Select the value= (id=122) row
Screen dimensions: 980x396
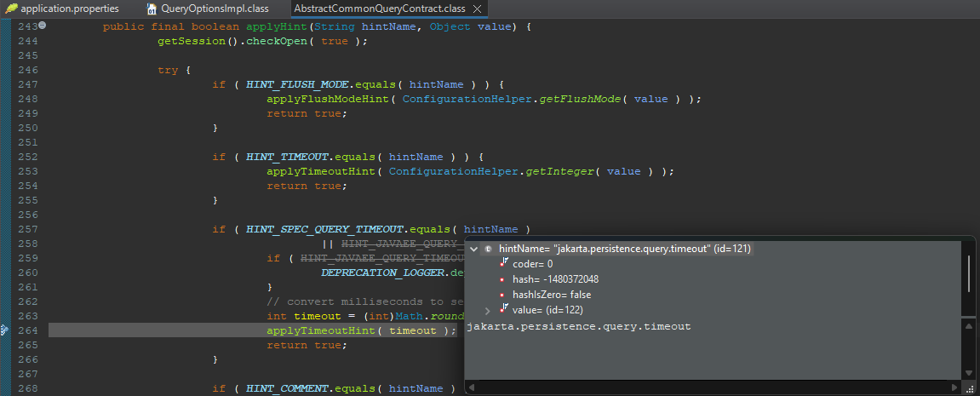(x=547, y=310)
